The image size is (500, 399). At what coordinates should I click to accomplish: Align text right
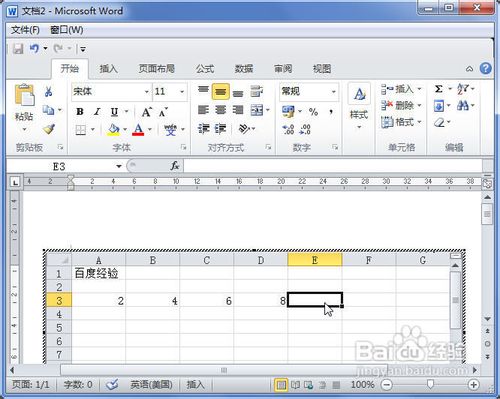tap(238, 110)
